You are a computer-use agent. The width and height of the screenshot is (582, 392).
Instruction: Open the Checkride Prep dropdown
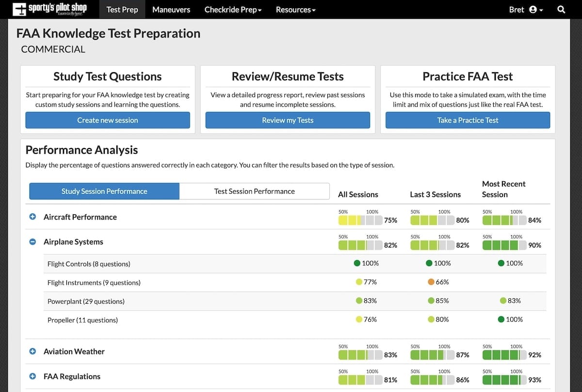233,9
